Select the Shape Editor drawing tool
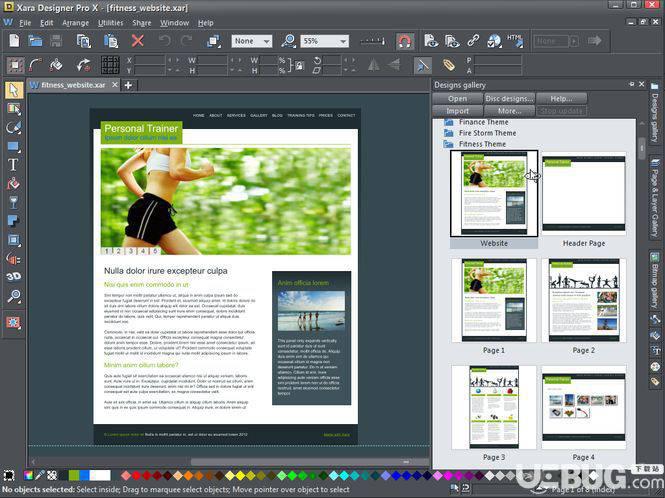Image resolution: width=665 pixels, height=498 pixels. click(x=14, y=127)
